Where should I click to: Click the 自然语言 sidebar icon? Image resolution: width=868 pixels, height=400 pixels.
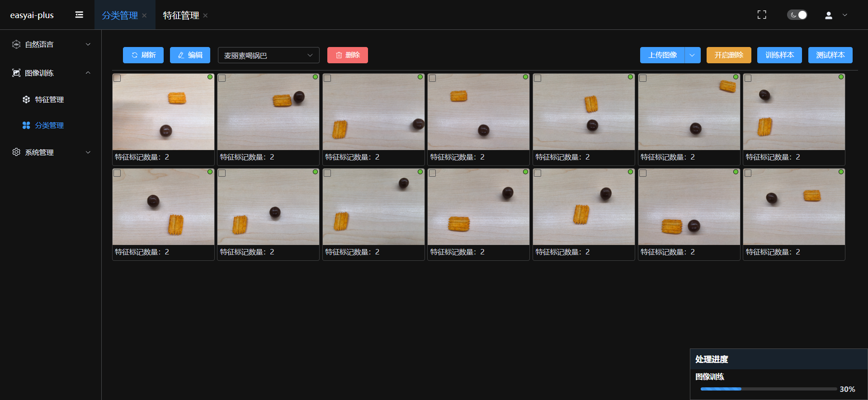16,44
